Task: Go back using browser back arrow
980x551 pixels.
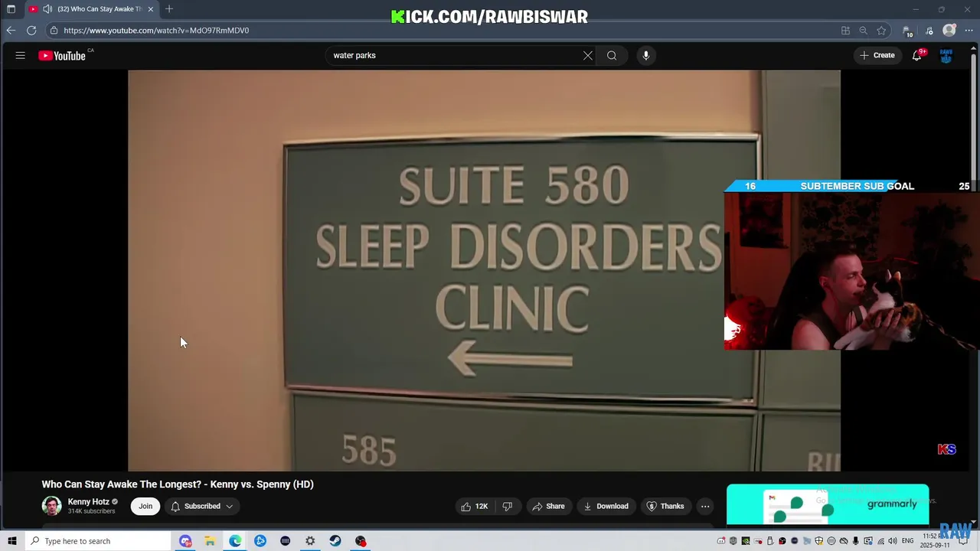Action: pyautogui.click(x=11, y=30)
